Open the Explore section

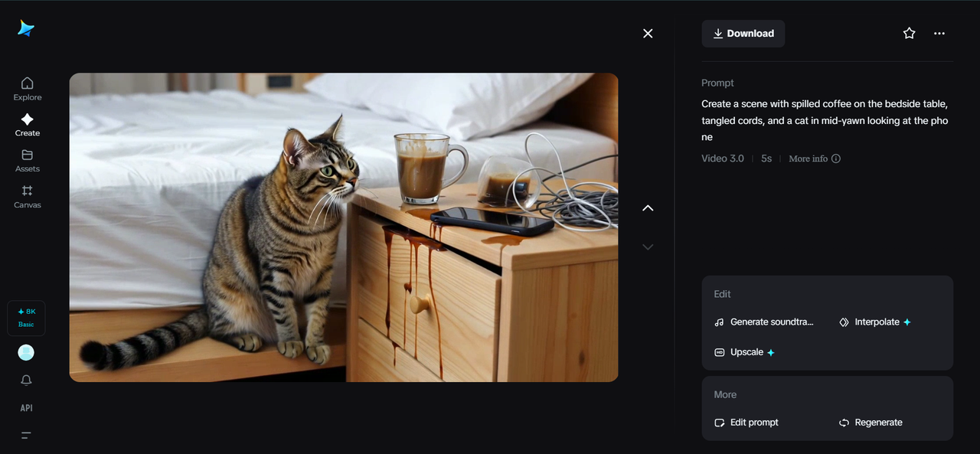27,88
